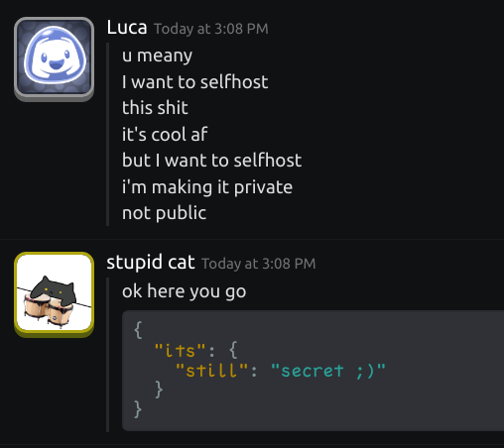Click the JSON code block
This screenshot has width=504, height=448.
click(313, 371)
